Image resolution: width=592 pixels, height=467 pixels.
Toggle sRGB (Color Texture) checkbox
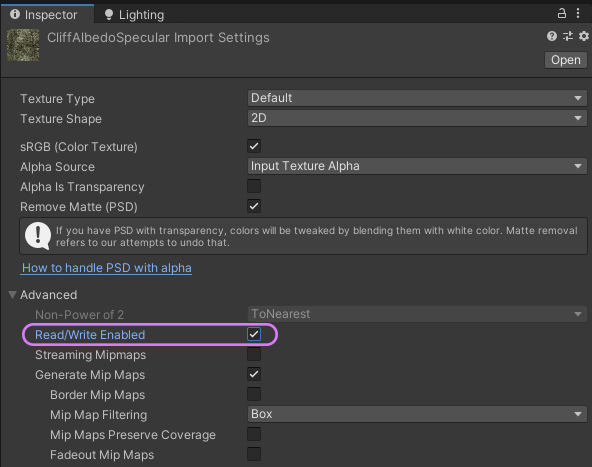tap(254, 146)
